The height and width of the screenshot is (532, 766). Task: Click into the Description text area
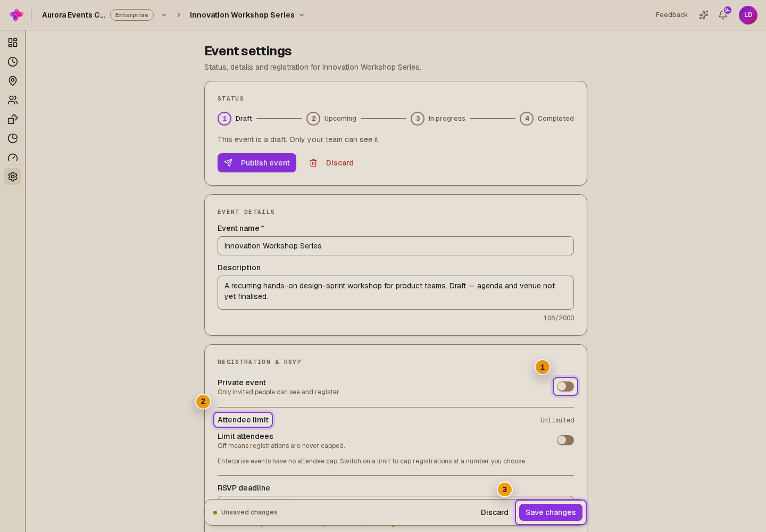click(x=396, y=293)
